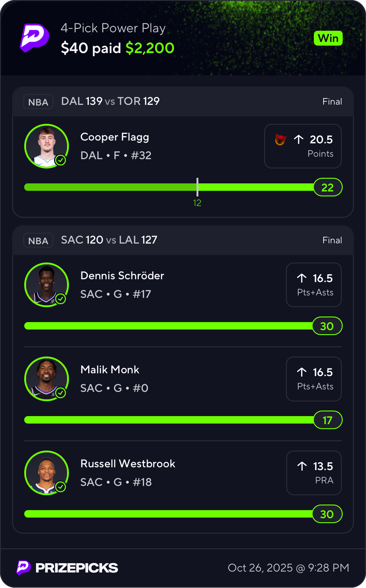Click Malik Monk's player photo
The width and height of the screenshot is (366, 588).
pos(47,379)
